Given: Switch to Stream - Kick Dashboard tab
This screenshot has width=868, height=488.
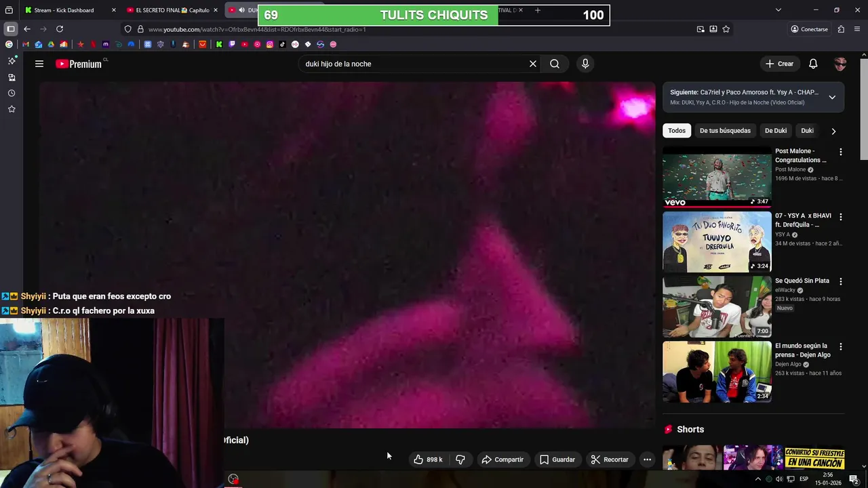Looking at the screenshot, I should click(64, 10).
